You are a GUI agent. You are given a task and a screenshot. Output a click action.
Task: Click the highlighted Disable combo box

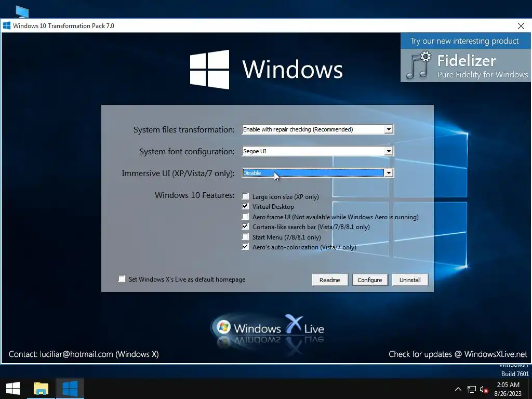tap(317, 172)
